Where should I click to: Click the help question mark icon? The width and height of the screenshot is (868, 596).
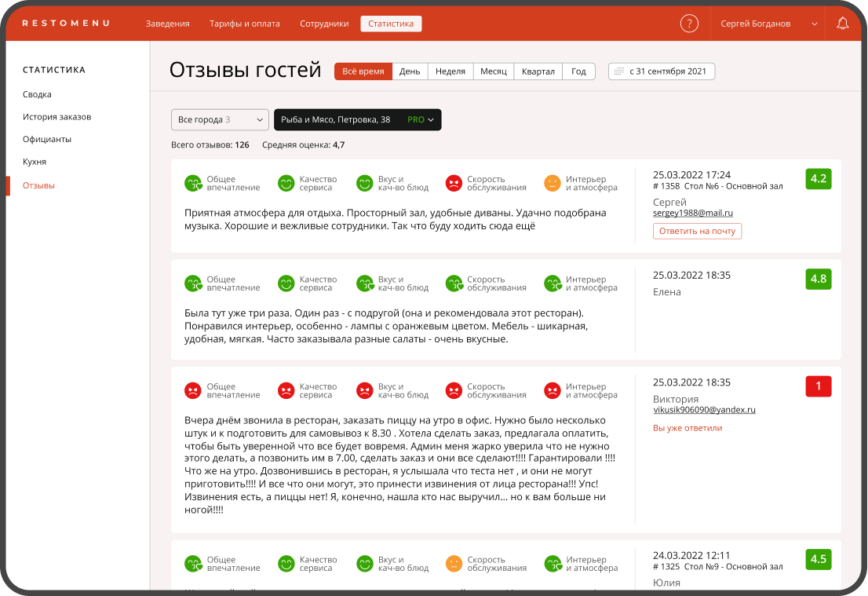click(689, 23)
